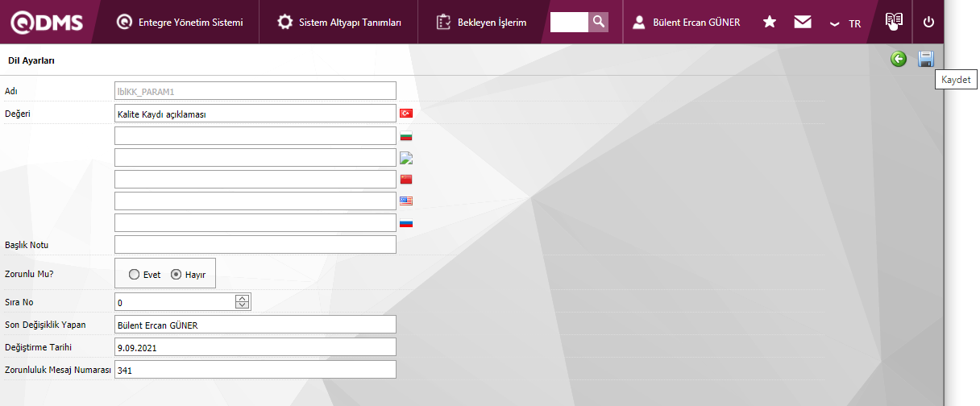
Task: Click the US flag icon
Action: click(406, 201)
